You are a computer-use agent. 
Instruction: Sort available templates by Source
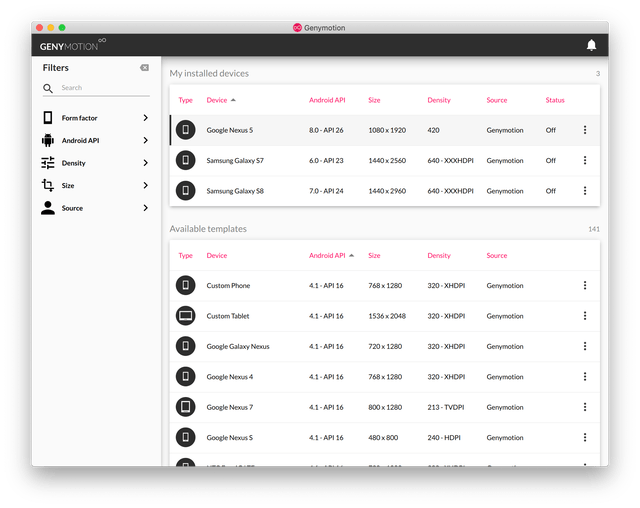click(496, 255)
